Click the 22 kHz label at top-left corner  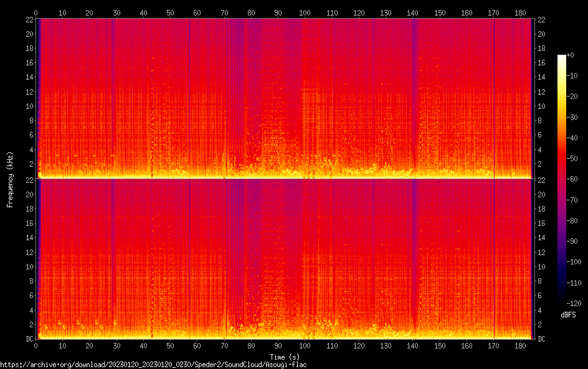click(29, 19)
